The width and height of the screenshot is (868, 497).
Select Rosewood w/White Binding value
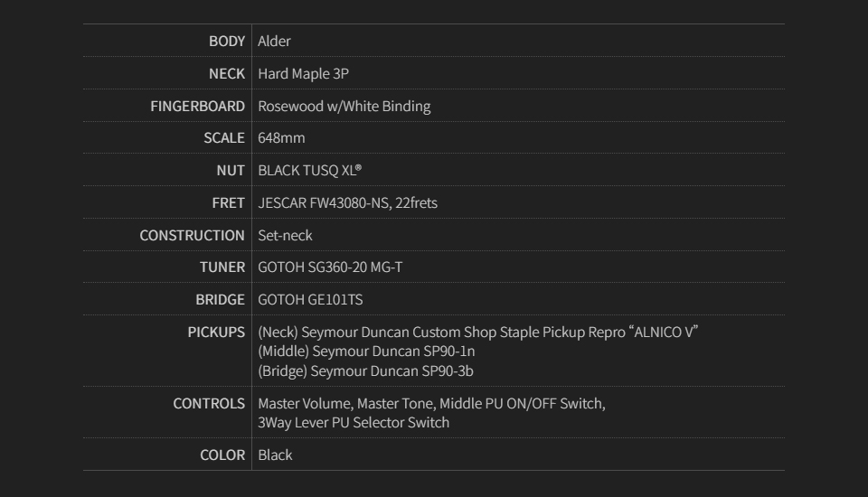pos(344,106)
